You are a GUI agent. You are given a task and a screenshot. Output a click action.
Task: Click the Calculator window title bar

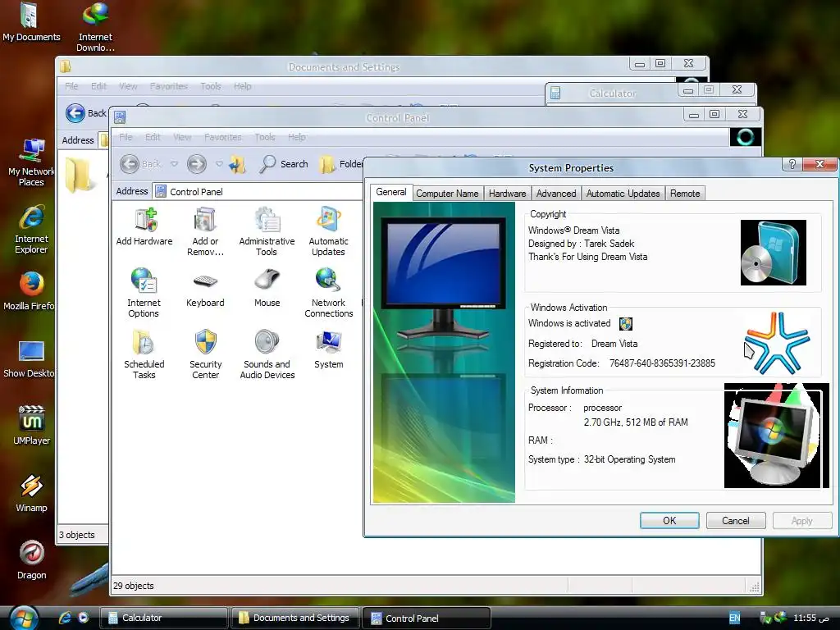tap(612, 93)
